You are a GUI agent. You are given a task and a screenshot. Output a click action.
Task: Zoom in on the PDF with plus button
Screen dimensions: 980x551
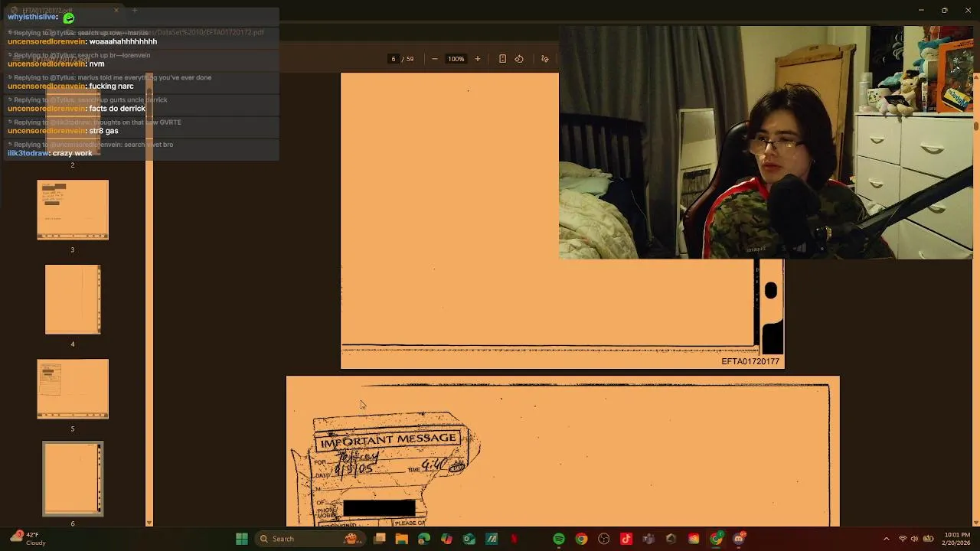click(477, 59)
